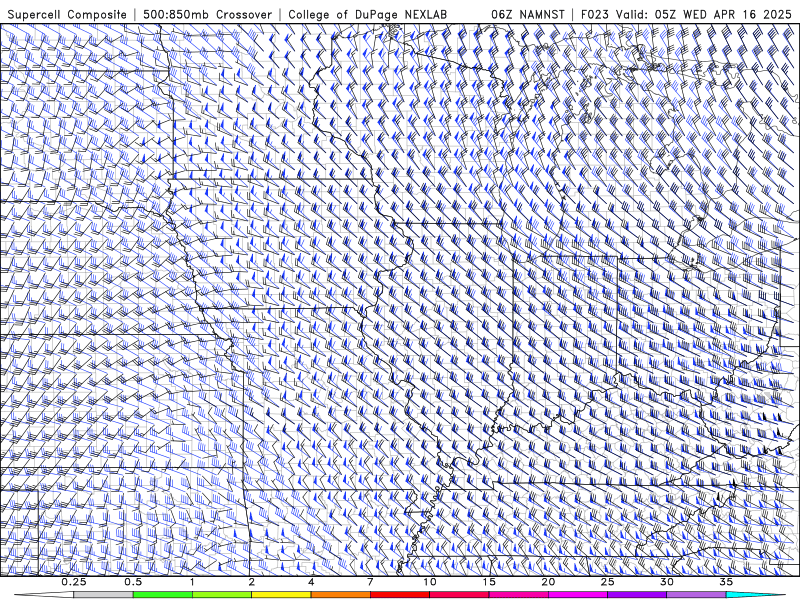Select the lime 1–2 color bar segment

point(222,595)
